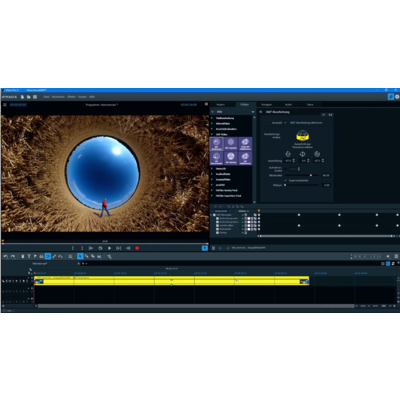The width and height of the screenshot is (400, 400).
Task: Click the open folder icon
Action: (29, 97)
